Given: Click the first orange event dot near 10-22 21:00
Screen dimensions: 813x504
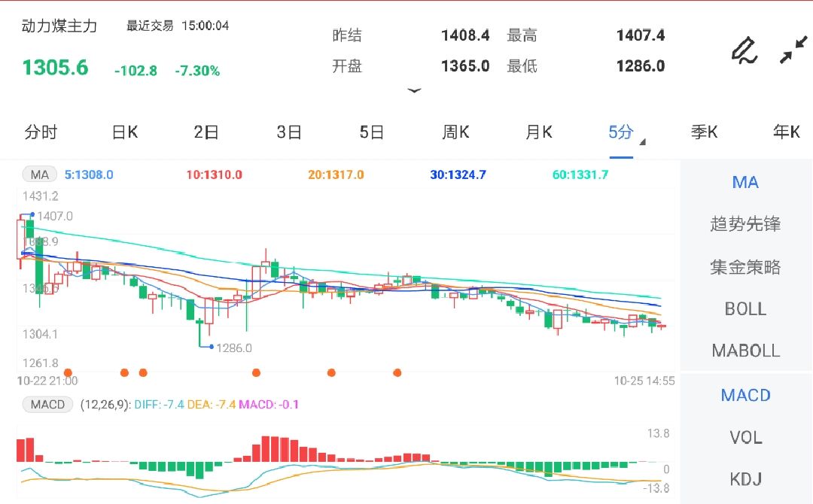Looking at the screenshot, I should click(x=68, y=372).
